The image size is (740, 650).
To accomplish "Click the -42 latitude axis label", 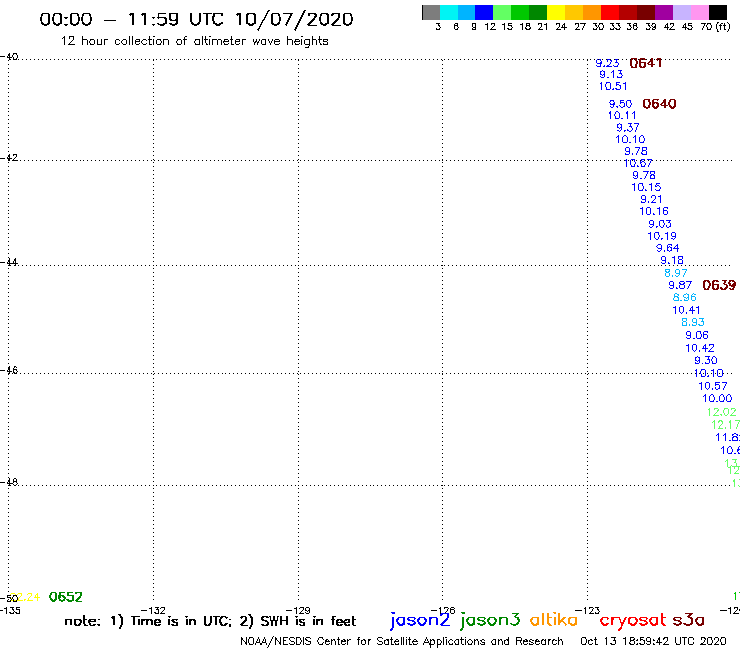I will pos(9,158).
